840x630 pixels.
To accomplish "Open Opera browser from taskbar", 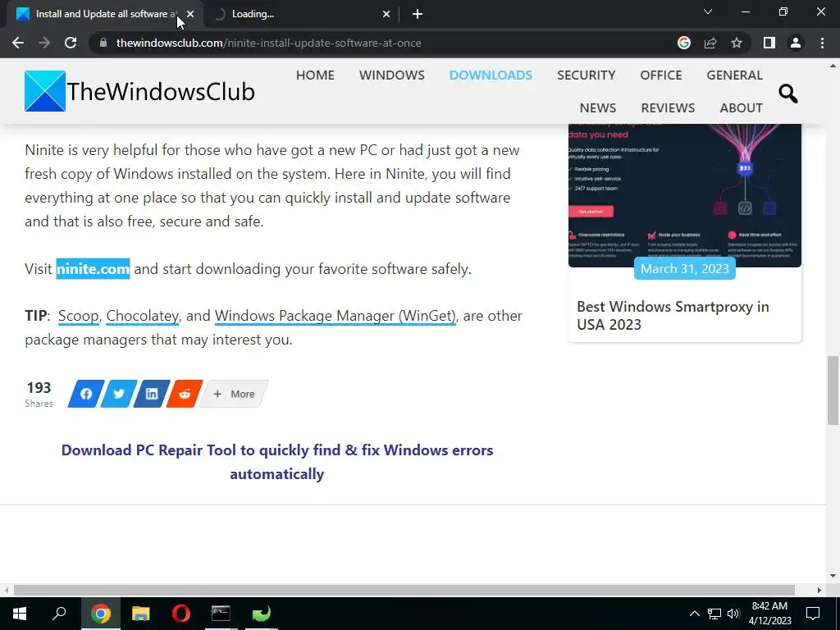I will (181, 614).
